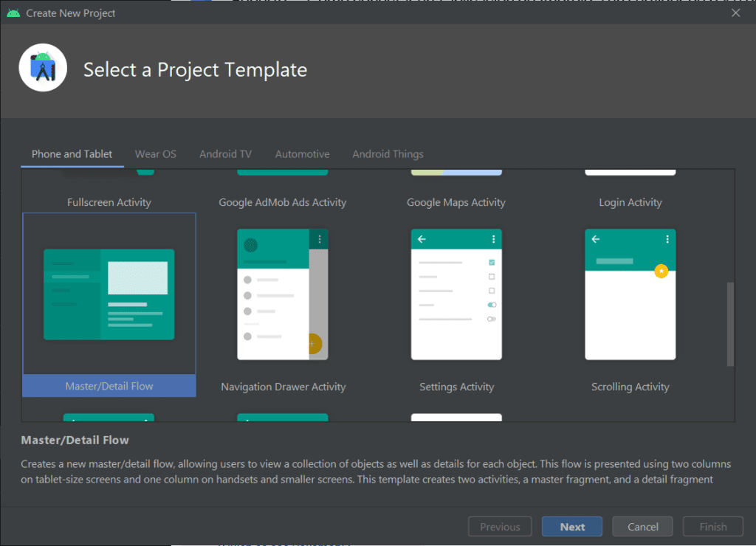Image resolution: width=756 pixels, height=546 pixels.
Task: Select the Master/Detail Flow template
Action: tap(109, 295)
